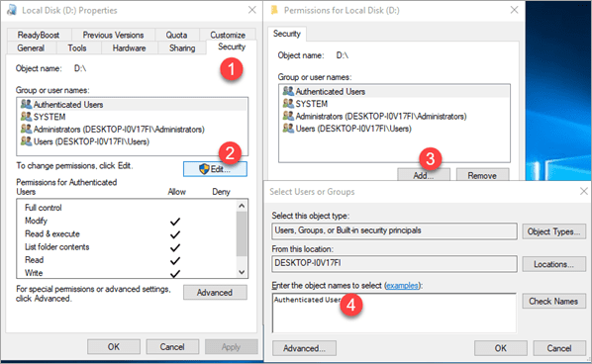This screenshot has height=364, width=592.
Task: Click Advanced in Select Users or Groups
Action: pyautogui.click(x=304, y=348)
